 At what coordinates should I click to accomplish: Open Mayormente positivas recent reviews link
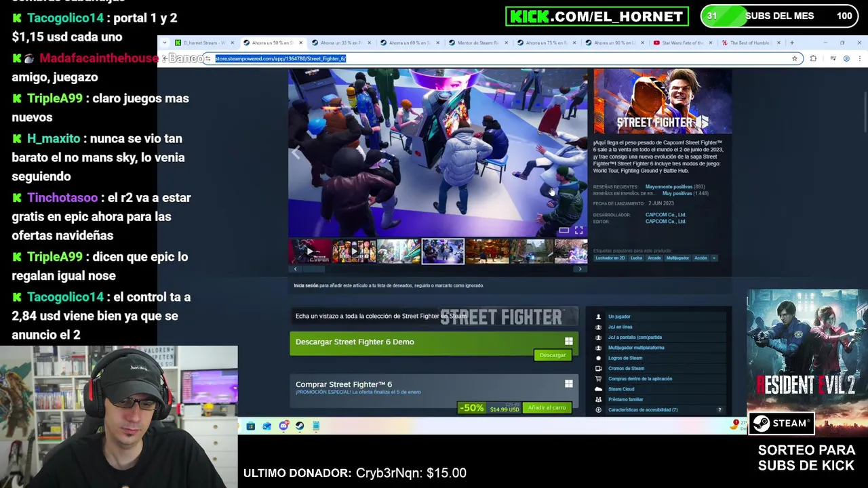pos(669,186)
